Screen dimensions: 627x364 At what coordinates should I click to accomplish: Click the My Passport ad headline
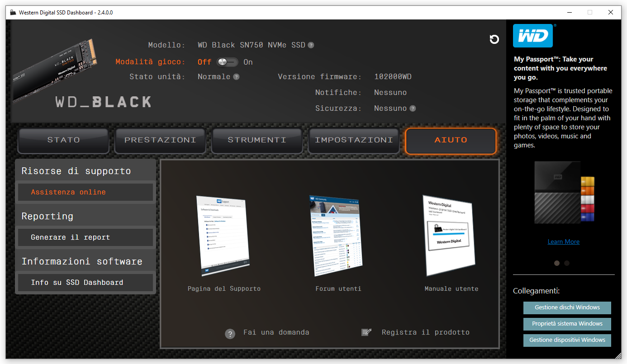point(560,68)
